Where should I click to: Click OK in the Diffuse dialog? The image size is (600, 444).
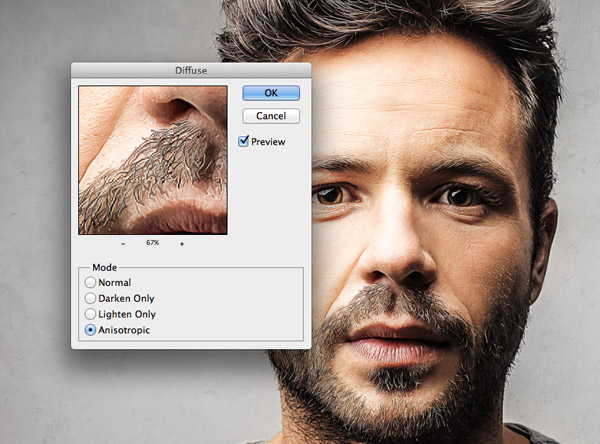click(271, 93)
